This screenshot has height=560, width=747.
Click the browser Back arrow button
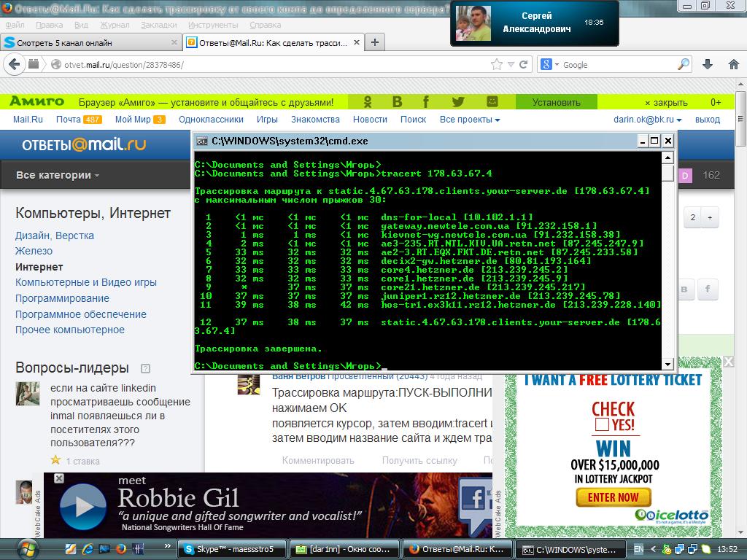coord(15,64)
